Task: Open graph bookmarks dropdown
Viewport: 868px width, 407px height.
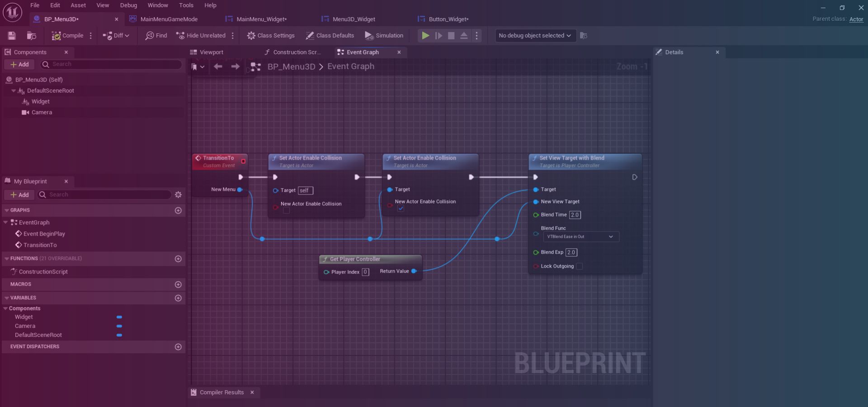Action: 198,67
